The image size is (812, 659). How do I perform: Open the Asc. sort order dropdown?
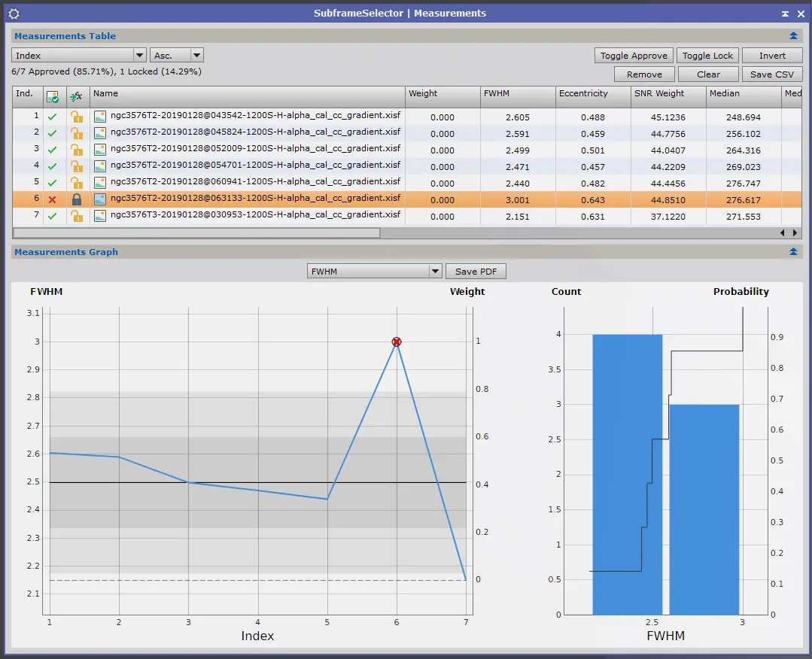click(177, 56)
